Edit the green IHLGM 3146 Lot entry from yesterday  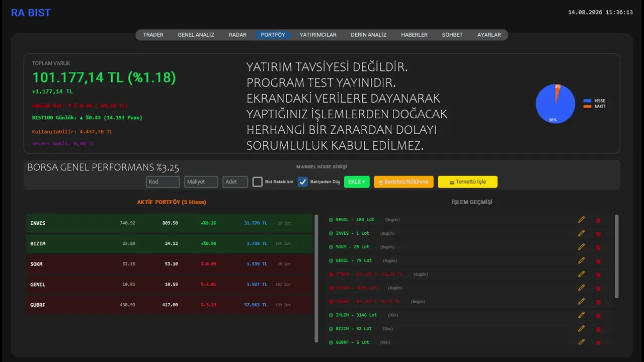582,315
